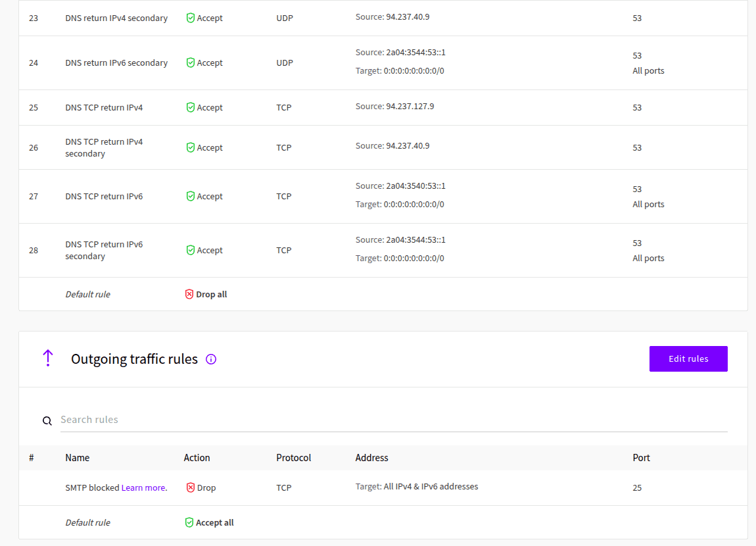Click the SMTP blocked rule name
This screenshot has height=546, width=756.
click(92, 487)
